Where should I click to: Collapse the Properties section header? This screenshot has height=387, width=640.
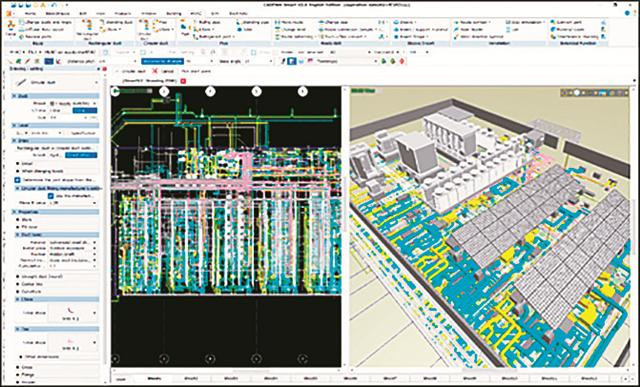(55, 212)
